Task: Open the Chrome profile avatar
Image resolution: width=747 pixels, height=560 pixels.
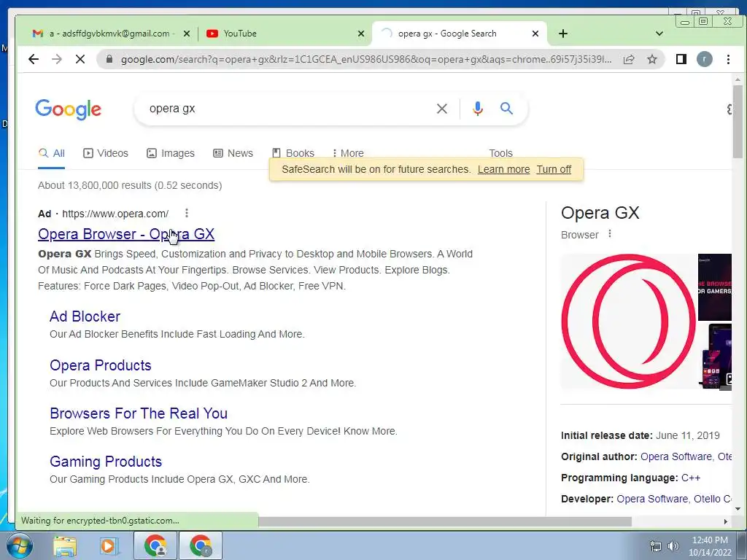Action: coord(705,59)
